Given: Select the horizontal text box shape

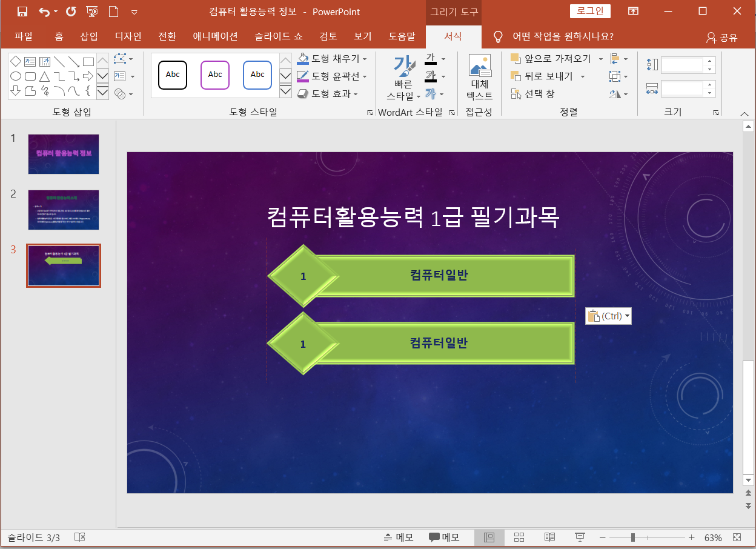Looking at the screenshot, I should tap(30, 61).
